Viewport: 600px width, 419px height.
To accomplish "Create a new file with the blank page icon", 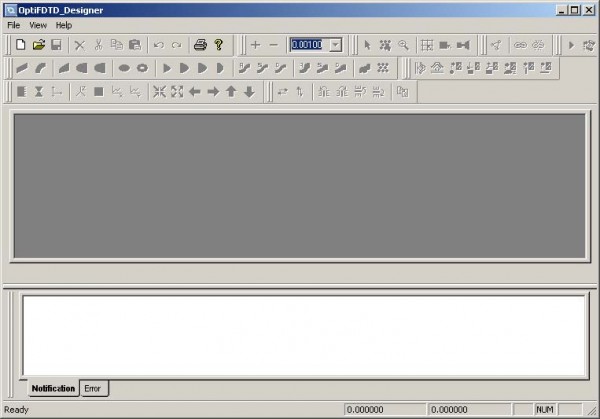I will [x=21, y=45].
